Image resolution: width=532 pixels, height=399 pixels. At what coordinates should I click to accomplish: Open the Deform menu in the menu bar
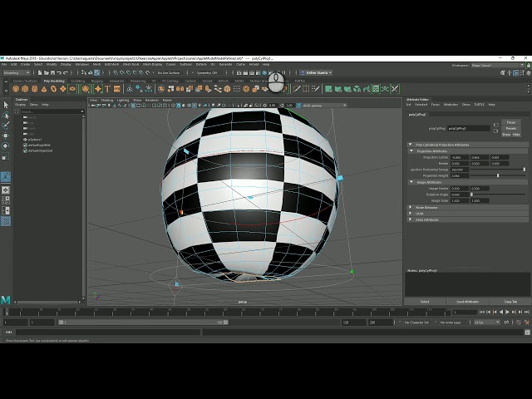201,65
